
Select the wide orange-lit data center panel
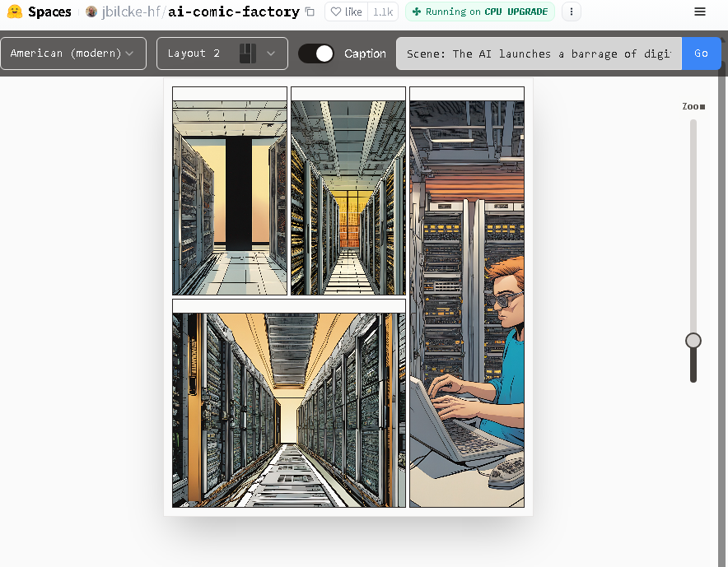tap(289, 410)
